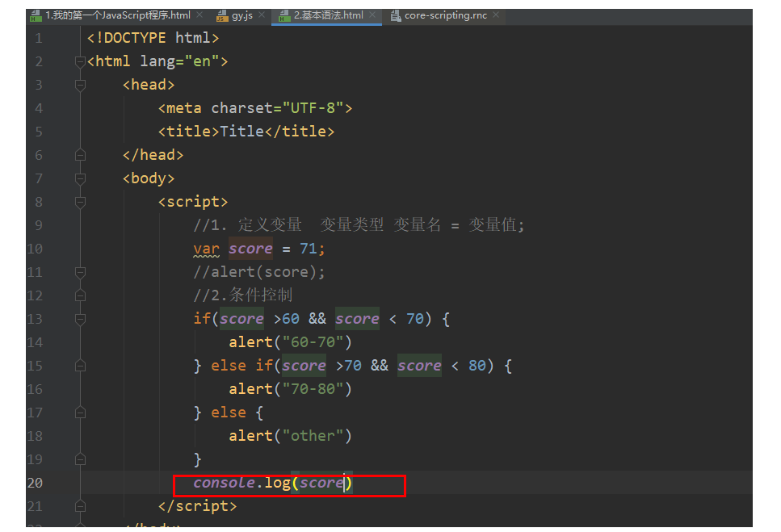
Task: Collapse the head tag fold on line 3
Action: click(80, 85)
